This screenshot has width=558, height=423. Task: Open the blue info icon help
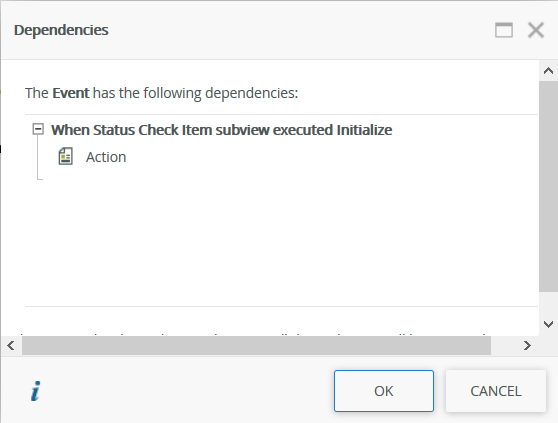pos(36,391)
